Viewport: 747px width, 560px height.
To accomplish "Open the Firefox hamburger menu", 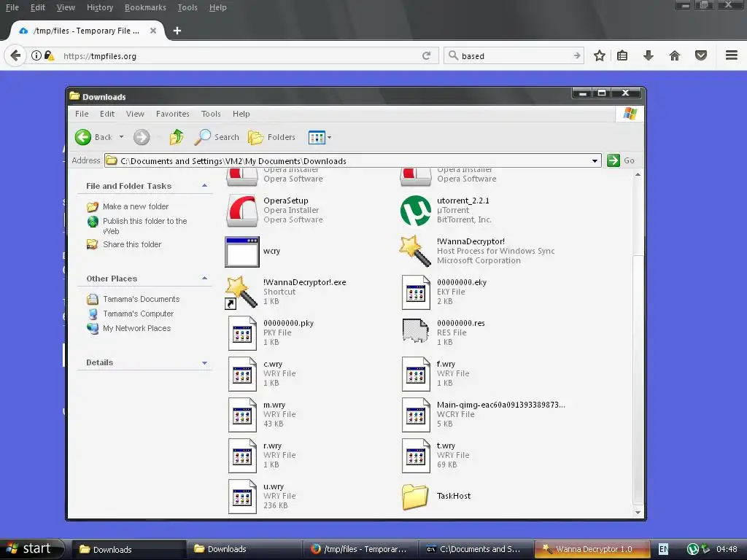I will coord(732,55).
